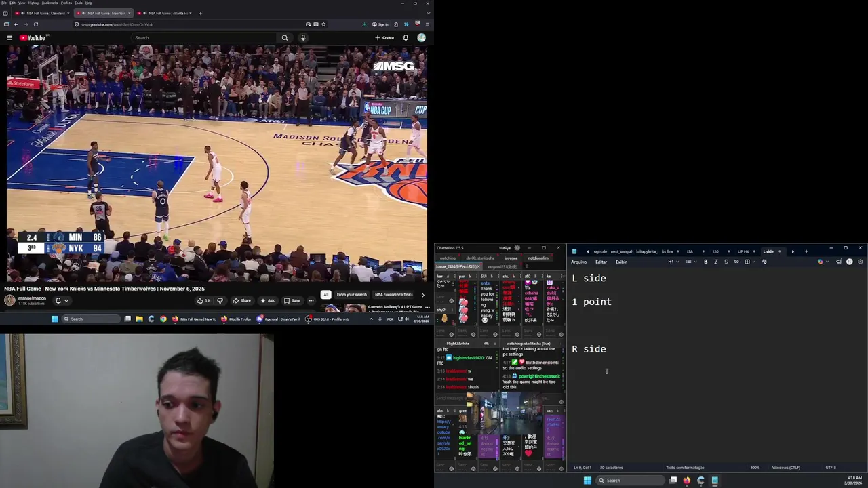Insert a link in Notepad

tap(736, 262)
